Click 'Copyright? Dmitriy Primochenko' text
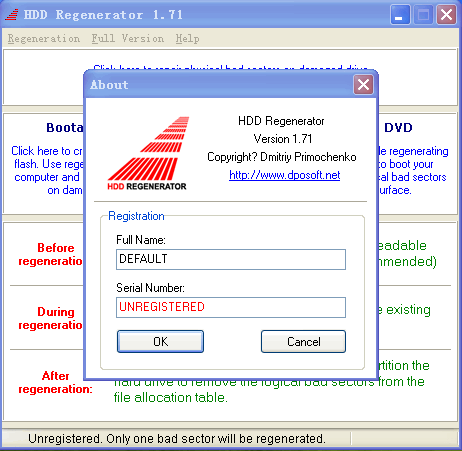Viewport: 462px width, 451px height. tap(282, 157)
